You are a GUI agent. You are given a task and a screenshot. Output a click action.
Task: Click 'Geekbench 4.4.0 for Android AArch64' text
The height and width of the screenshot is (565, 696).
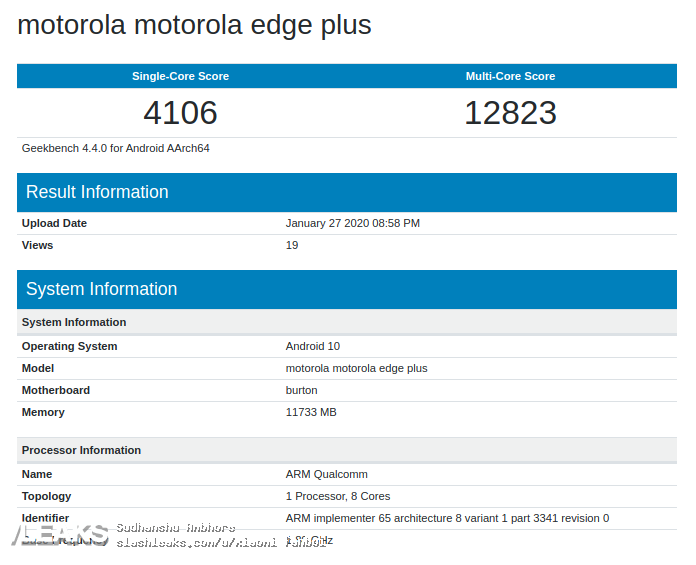point(115,148)
